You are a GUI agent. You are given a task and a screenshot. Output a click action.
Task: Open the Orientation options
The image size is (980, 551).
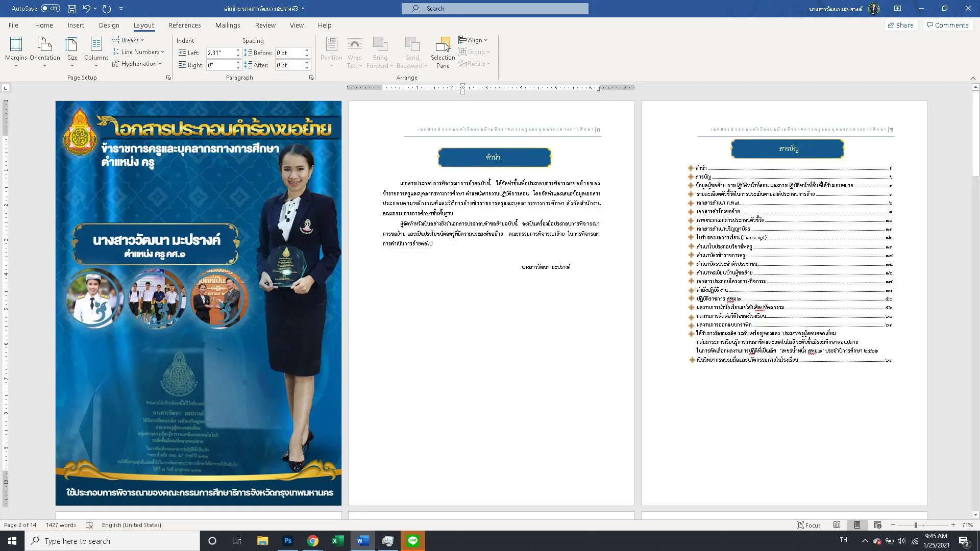tap(45, 52)
